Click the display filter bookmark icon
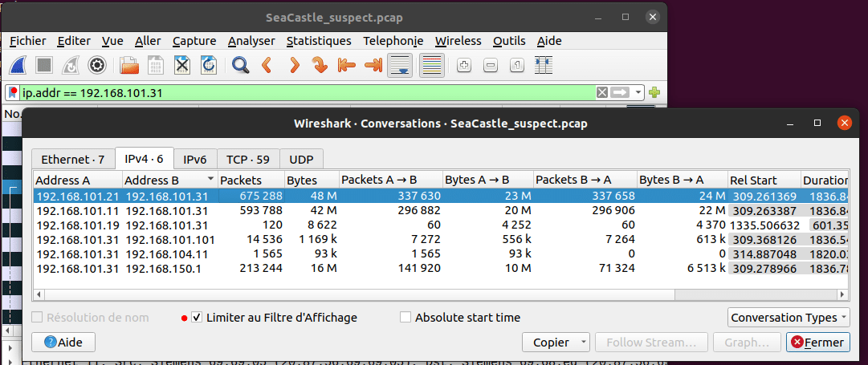 pos(14,92)
